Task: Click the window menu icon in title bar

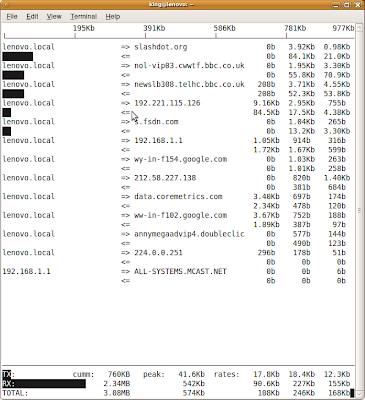Action: tap(7, 5)
